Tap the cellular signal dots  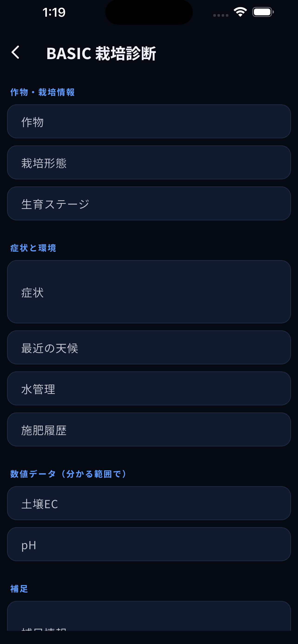[x=221, y=15]
